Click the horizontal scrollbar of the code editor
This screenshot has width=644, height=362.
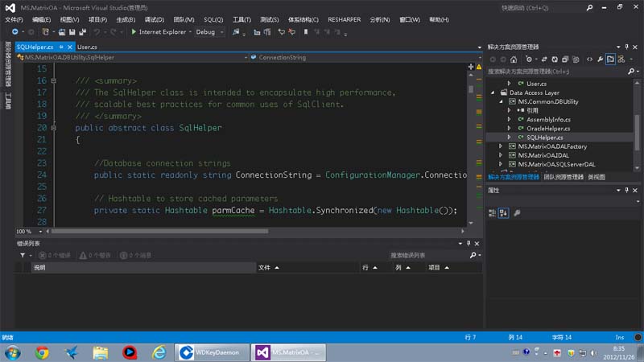click(x=254, y=232)
